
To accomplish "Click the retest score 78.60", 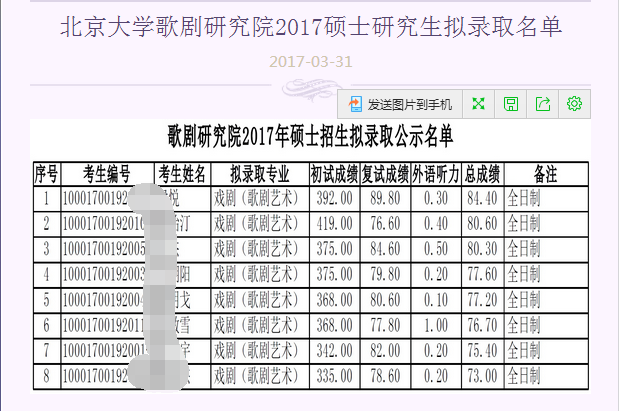I will pos(385,376).
